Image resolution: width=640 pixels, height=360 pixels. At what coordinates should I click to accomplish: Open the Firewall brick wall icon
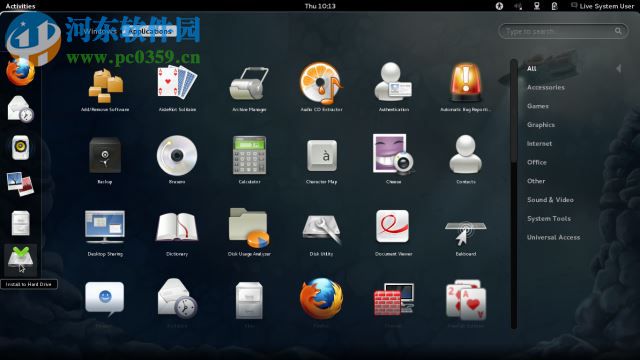(394, 300)
